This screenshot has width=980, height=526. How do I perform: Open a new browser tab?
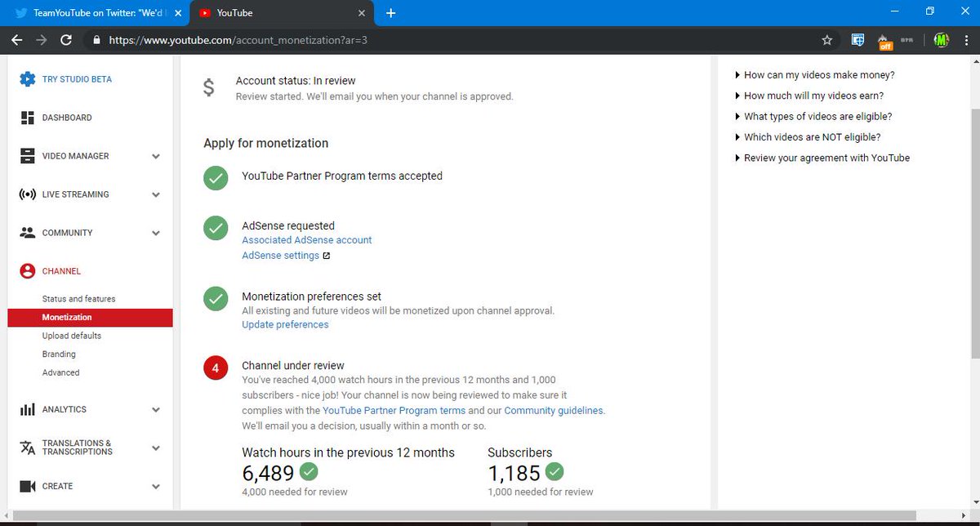coord(391,13)
